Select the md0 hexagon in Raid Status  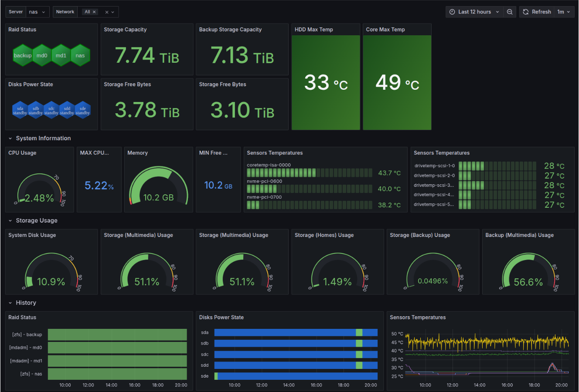pyautogui.click(x=42, y=55)
